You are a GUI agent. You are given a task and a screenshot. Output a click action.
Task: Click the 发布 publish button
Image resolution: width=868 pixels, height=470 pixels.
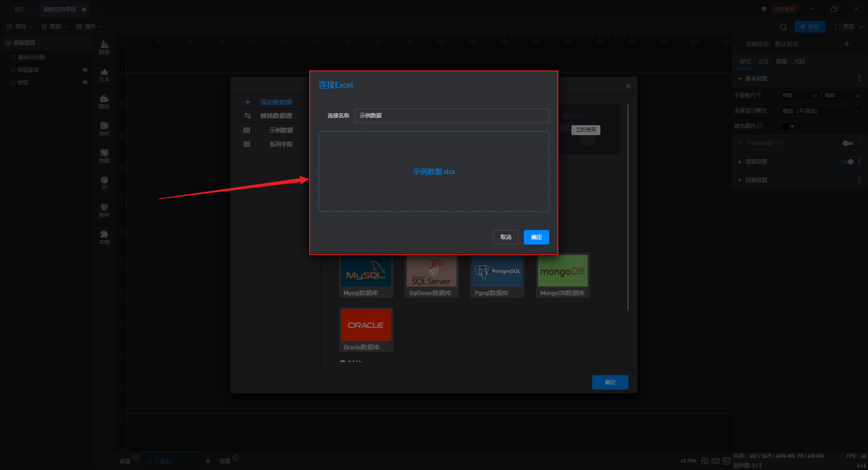coord(810,27)
